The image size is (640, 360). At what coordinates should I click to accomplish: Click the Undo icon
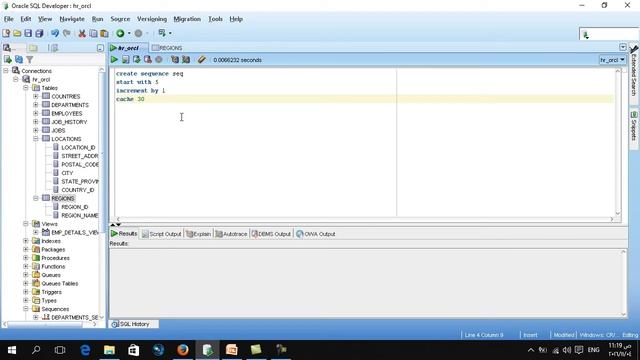pyautogui.click(x=55, y=33)
